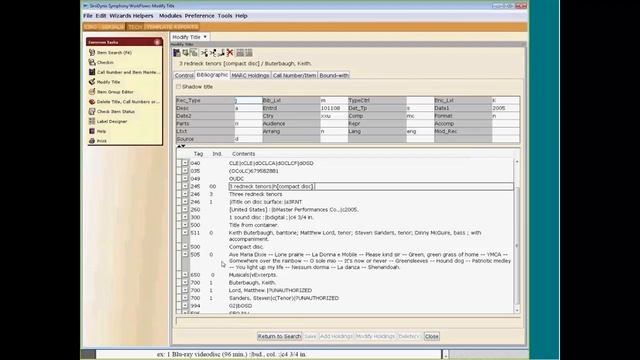Click the box beside tag 511 row

185,233
